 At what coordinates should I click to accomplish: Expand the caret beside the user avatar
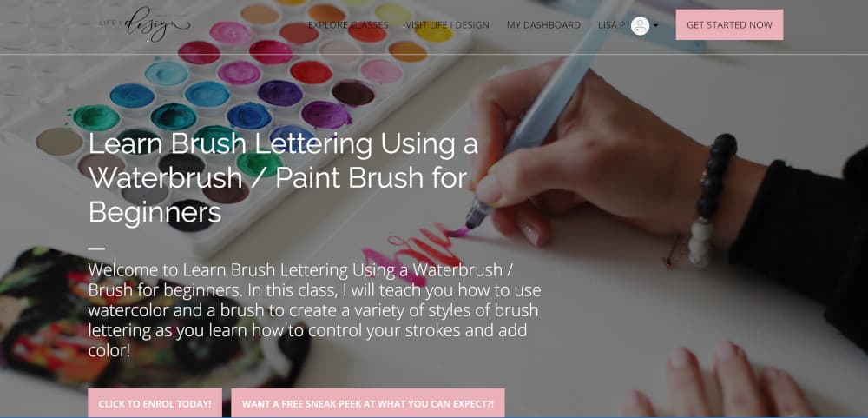tap(656, 25)
